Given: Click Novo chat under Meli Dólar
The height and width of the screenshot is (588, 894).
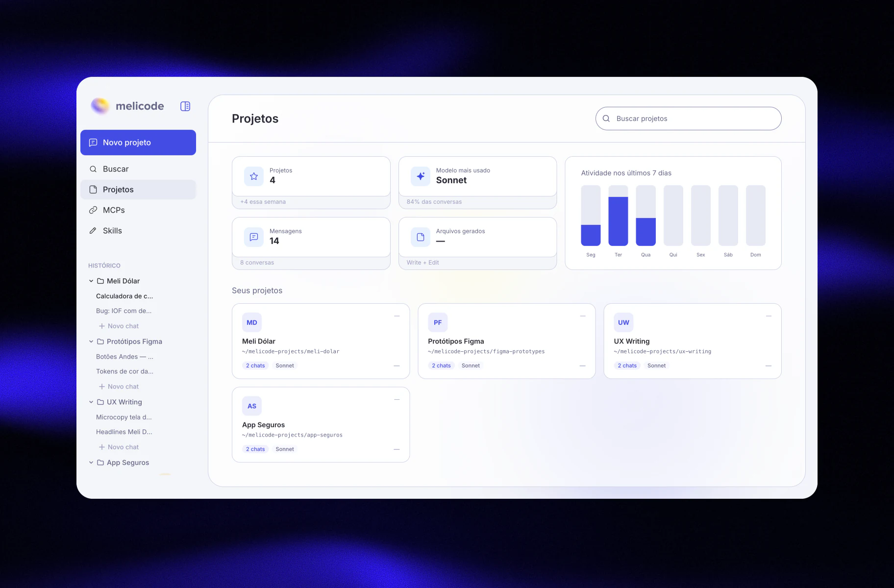Looking at the screenshot, I should tap(119, 326).
